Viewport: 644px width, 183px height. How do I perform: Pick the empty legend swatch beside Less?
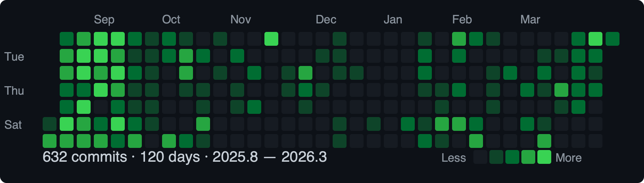[x=480, y=157]
